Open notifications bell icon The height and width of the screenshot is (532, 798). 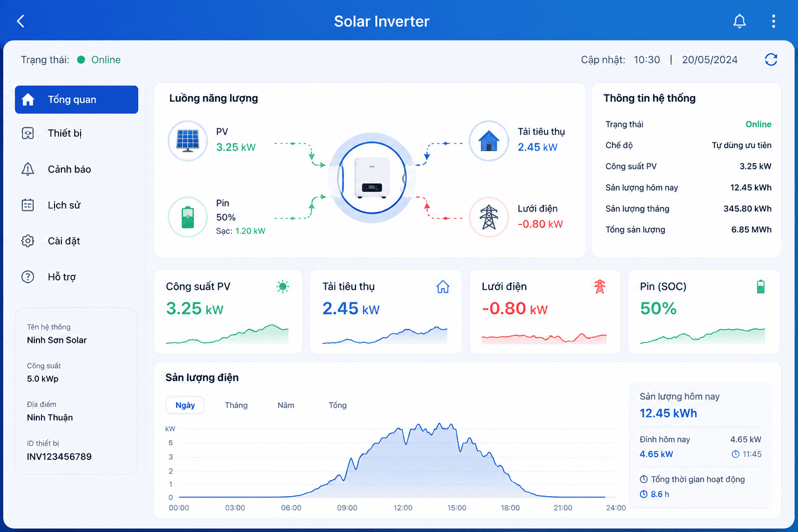point(739,21)
